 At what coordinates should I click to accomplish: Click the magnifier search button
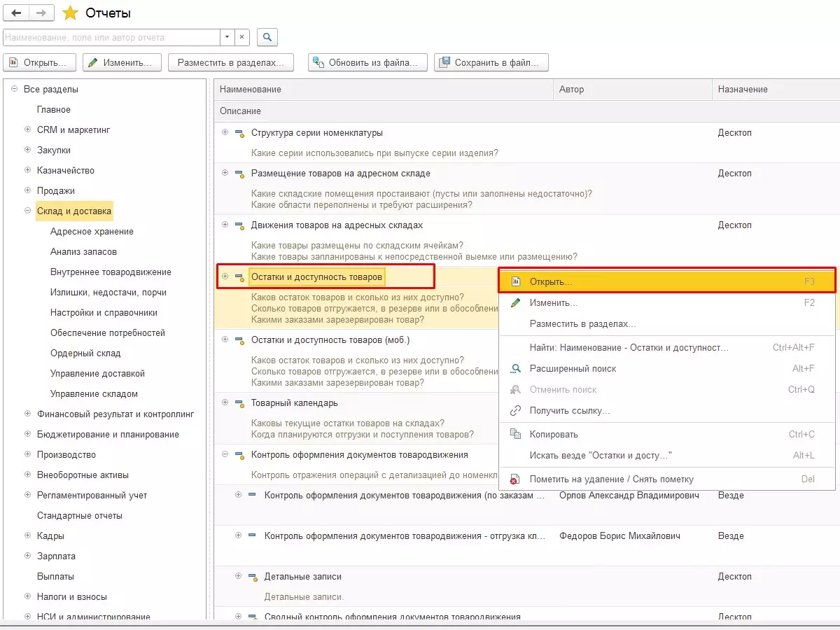pyautogui.click(x=267, y=37)
